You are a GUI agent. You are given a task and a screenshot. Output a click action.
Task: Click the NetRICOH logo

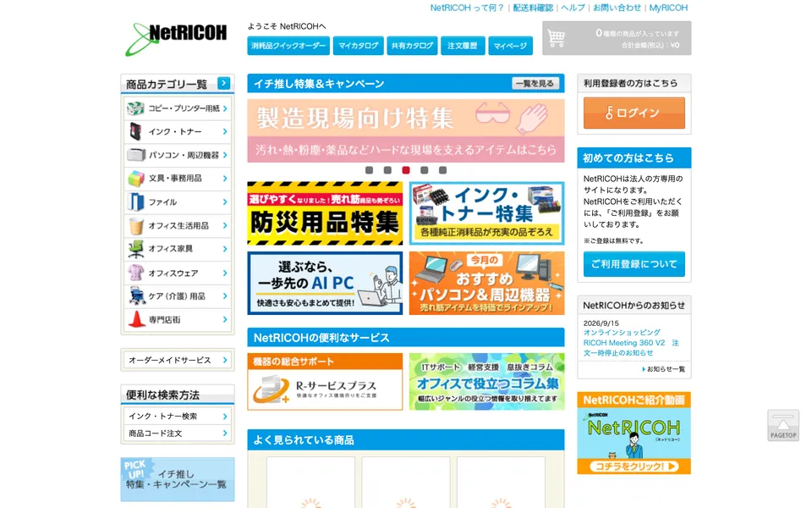click(x=176, y=39)
